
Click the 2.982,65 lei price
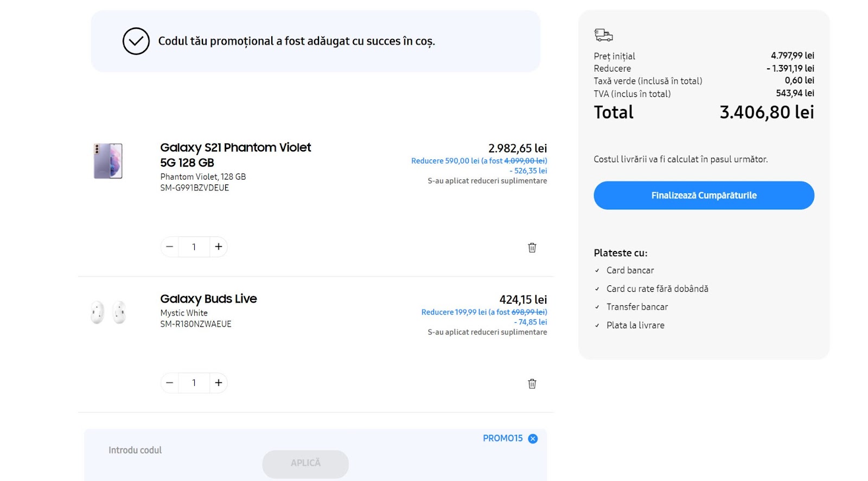click(x=518, y=148)
